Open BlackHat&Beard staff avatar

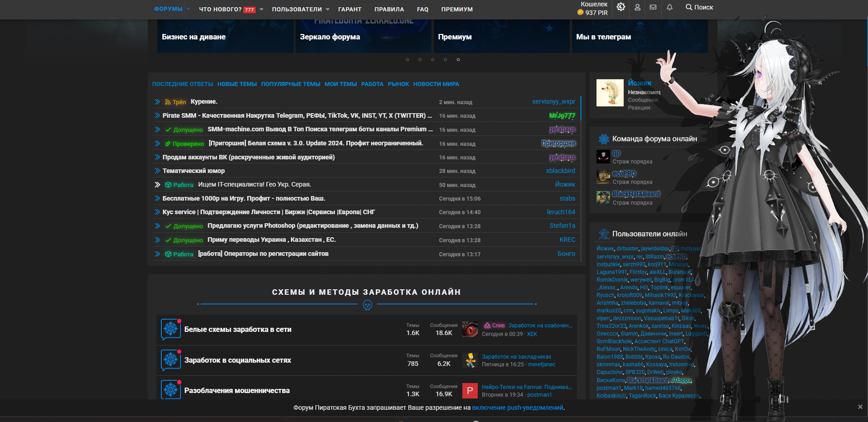(603, 198)
